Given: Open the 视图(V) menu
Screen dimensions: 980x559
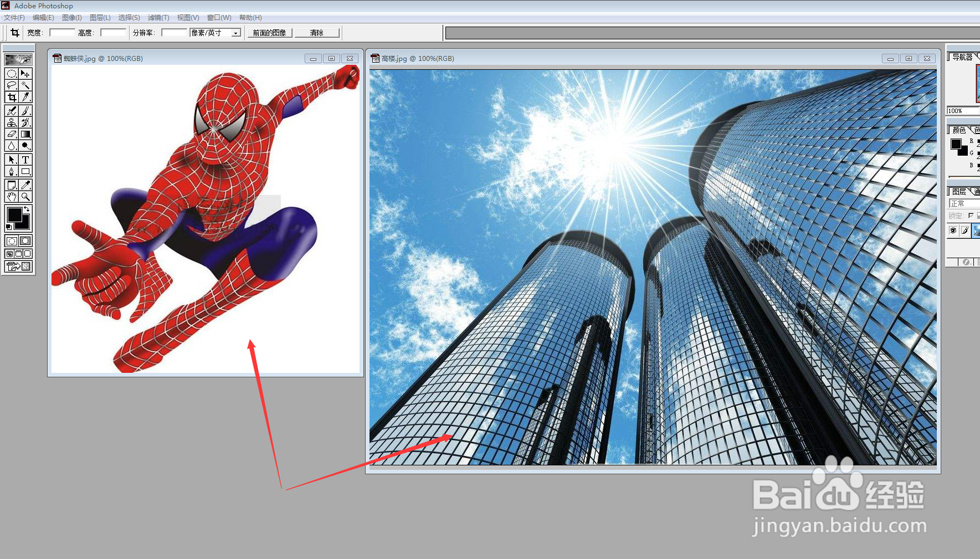Looking at the screenshot, I should [x=188, y=18].
